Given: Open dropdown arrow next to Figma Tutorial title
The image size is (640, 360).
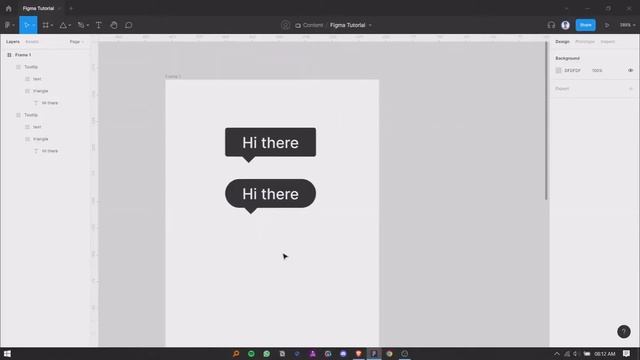Looking at the screenshot, I should 370,25.
